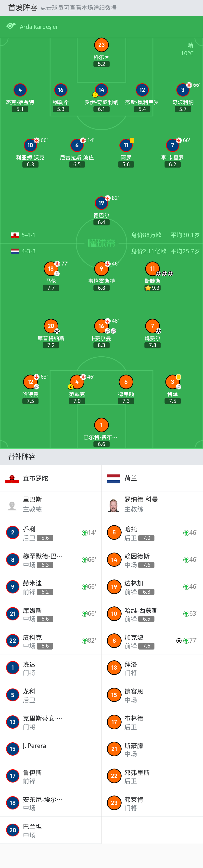203x868 pixels.
Task: Open 德巴尔 number 19 match data
Action: [101, 203]
